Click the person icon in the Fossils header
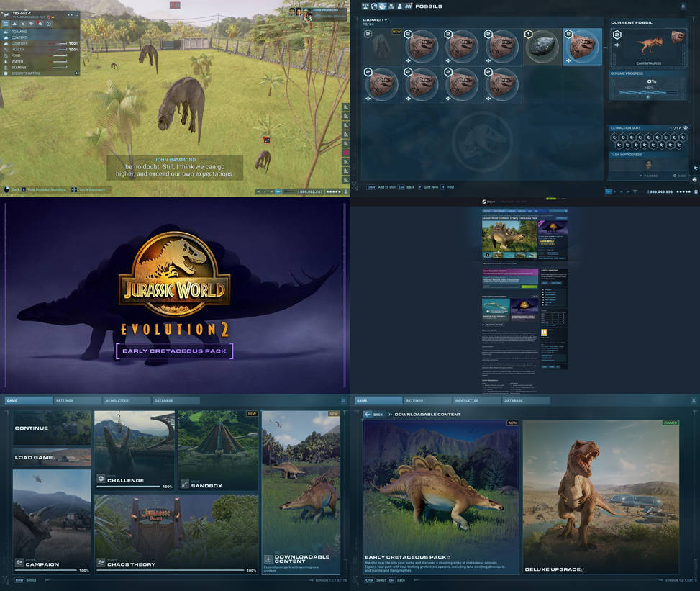The height and width of the screenshot is (591, 700). click(399, 6)
